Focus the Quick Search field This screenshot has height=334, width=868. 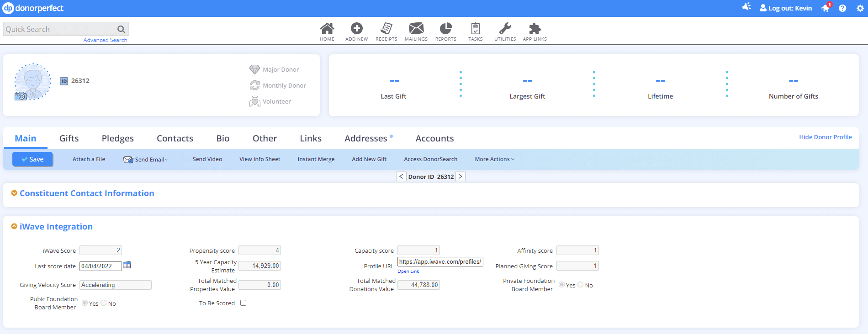click(59, 29)
